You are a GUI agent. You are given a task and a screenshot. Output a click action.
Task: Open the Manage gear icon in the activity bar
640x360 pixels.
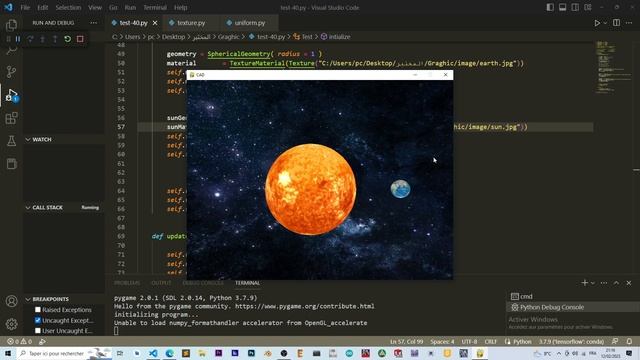[x=11, y=324]
